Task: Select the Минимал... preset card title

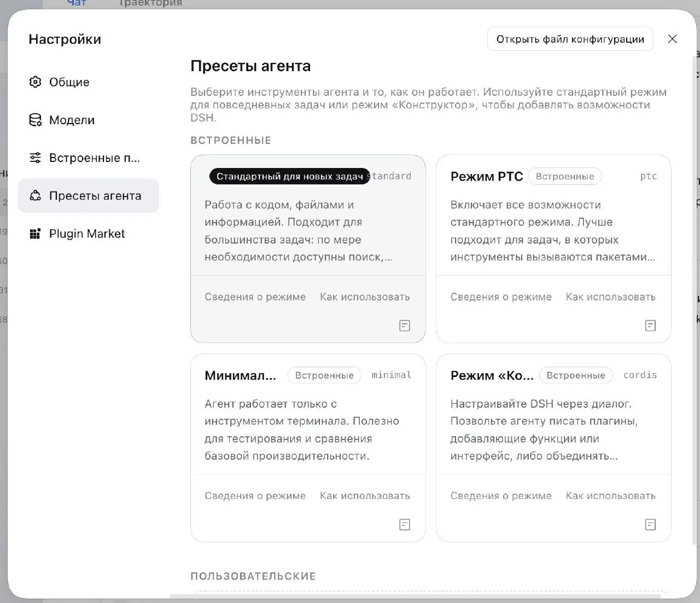Action: [241, 375]
